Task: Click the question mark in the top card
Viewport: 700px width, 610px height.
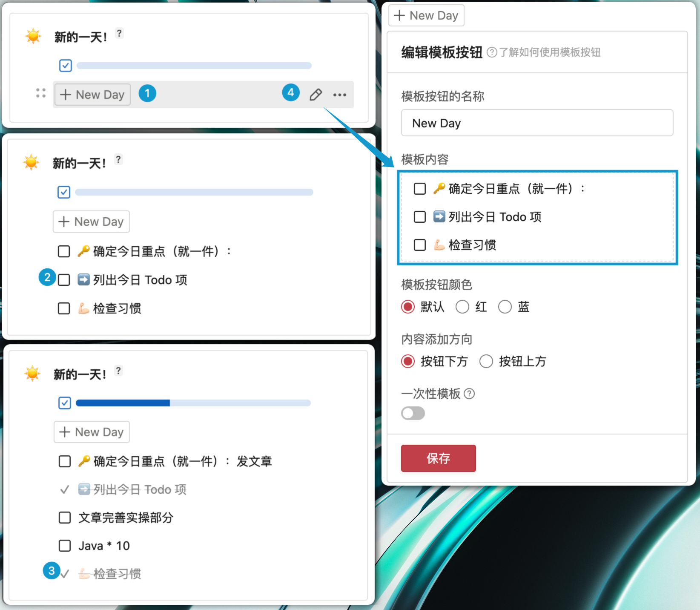Action: point(120,33)
